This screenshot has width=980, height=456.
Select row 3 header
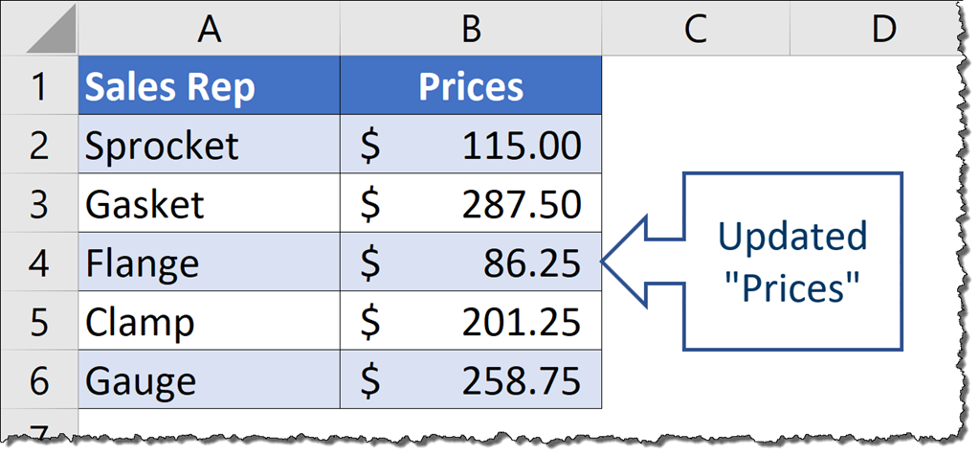pos(38,204)
